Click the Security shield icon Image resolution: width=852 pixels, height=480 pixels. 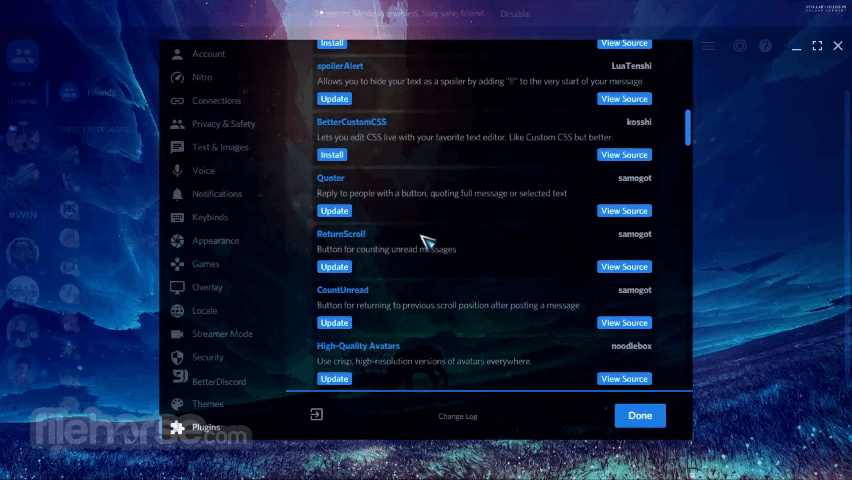point(177,357)
